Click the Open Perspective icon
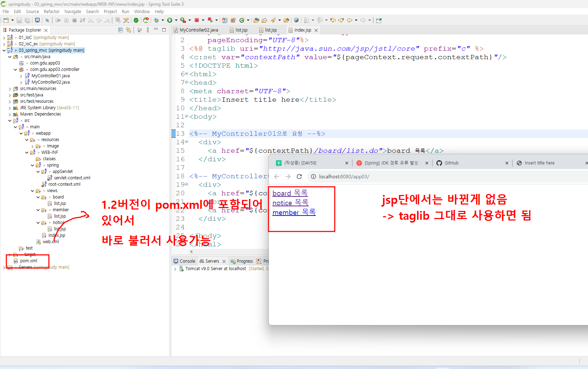 (379, 20)
